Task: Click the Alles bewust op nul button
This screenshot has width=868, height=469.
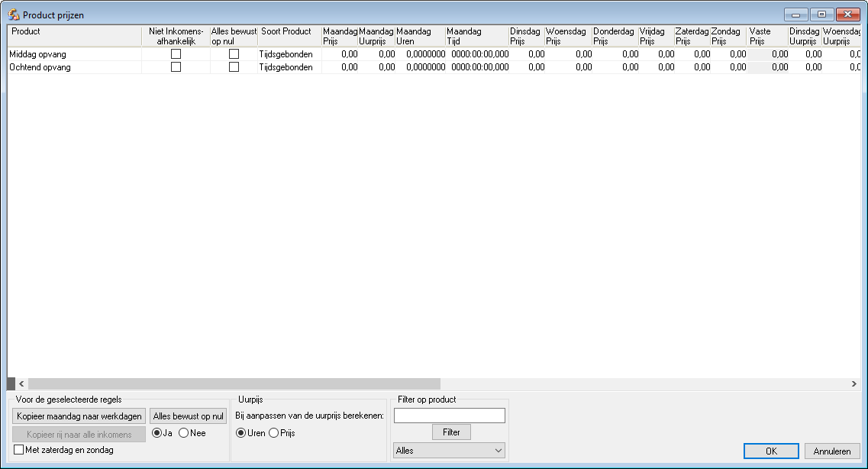Action: tap(188, 416)
